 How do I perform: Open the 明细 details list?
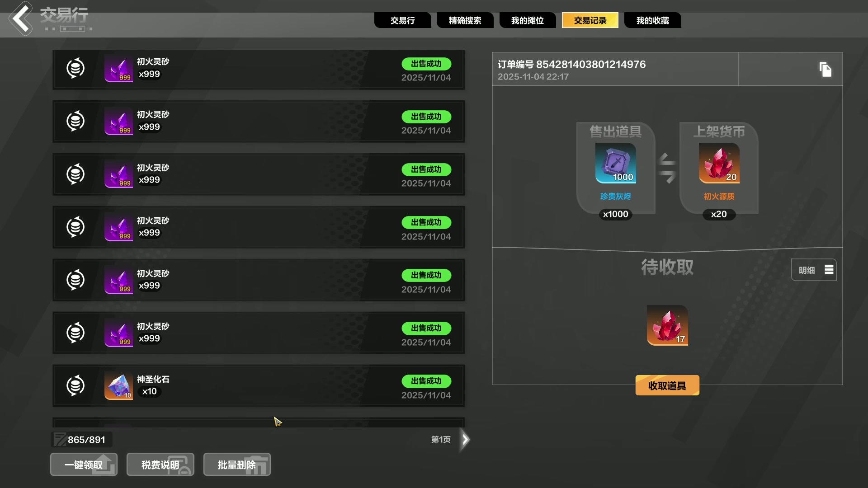click(x=814, y=270)
